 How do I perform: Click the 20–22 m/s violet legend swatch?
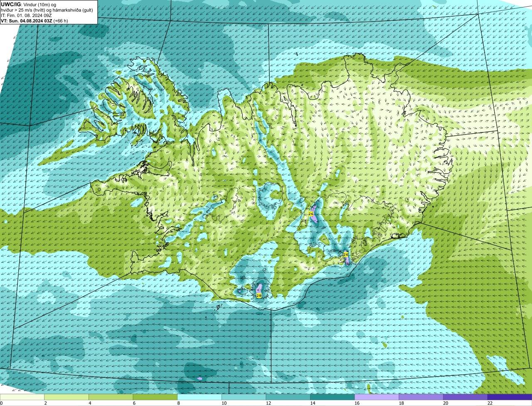pos(465,397)
